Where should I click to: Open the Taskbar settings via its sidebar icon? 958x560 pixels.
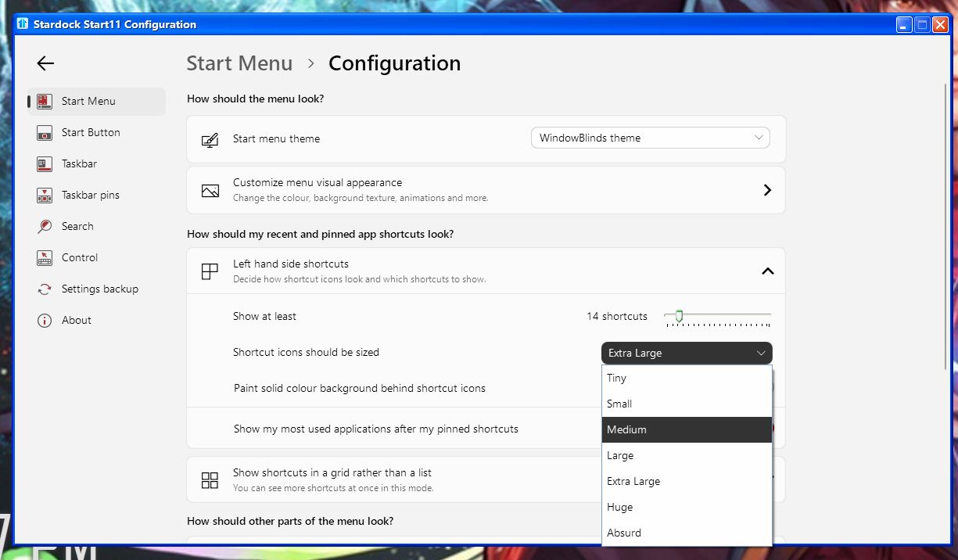[x=43, y=163]
